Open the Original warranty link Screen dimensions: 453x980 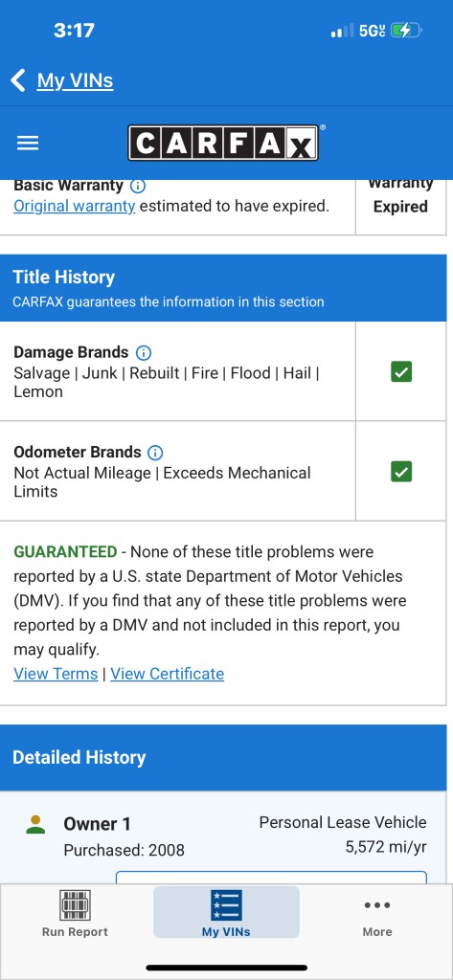[x=75, y=207]
